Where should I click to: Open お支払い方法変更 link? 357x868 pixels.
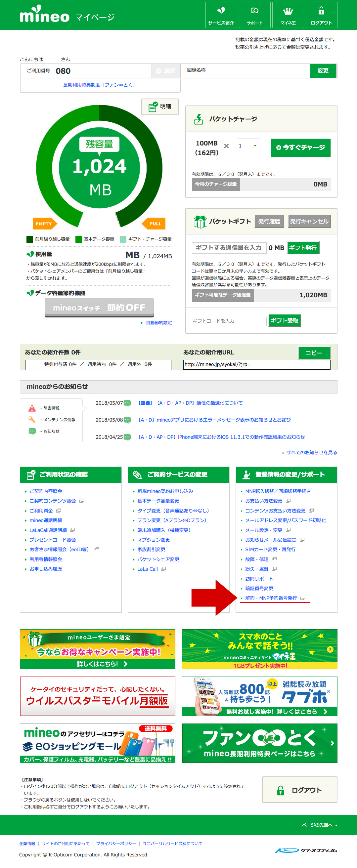(264, 501)
